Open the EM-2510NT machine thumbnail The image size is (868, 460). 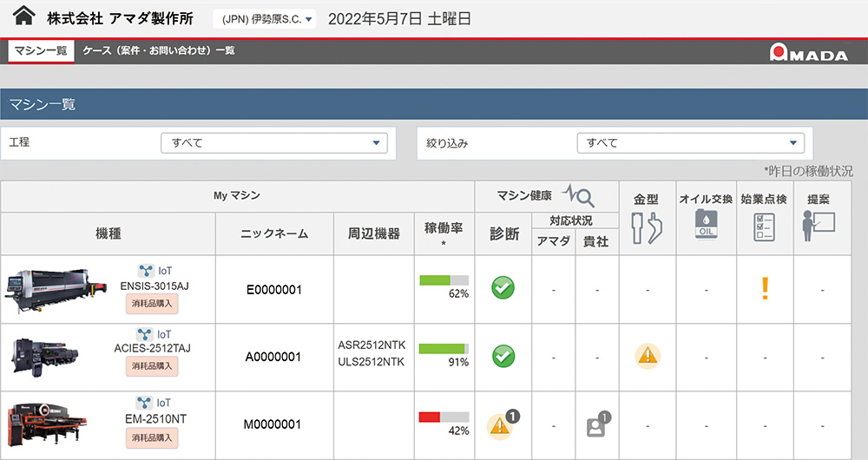click(x=47, y=424)
